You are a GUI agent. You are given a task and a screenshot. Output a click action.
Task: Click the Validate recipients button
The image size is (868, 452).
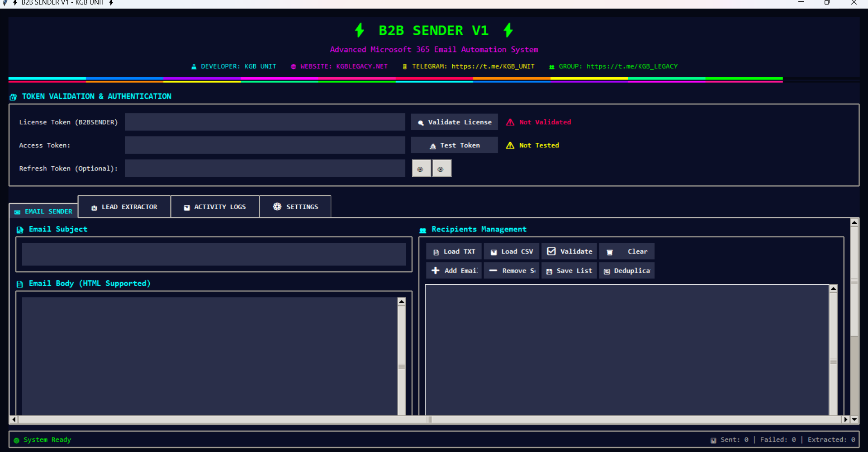[569, 251]
